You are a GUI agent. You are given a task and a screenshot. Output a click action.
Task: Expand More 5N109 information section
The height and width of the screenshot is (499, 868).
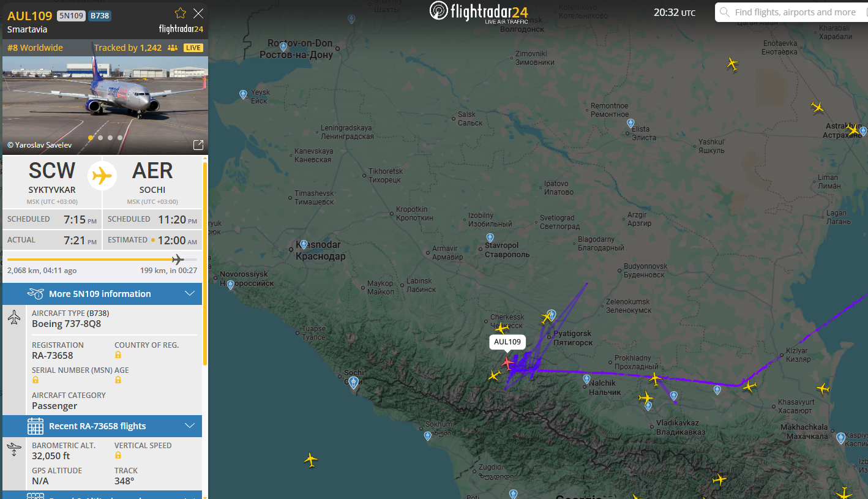pyautogui.click(x=102, y=294)
